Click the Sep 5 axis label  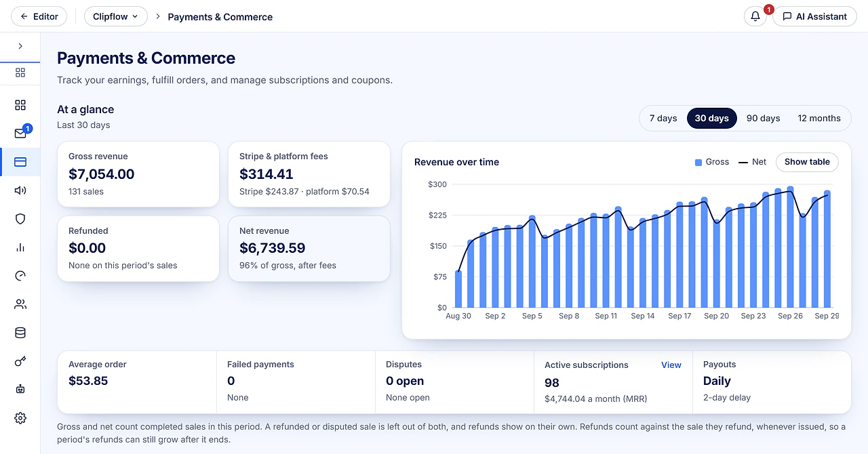click(x=532, y=316)
